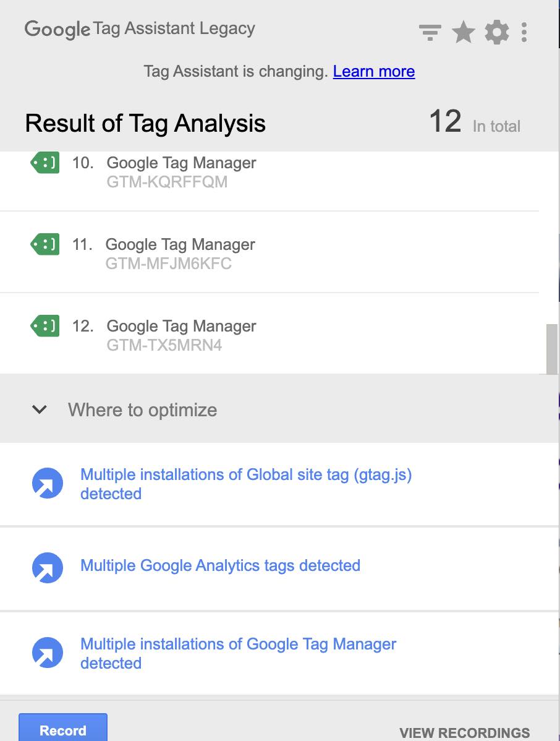Select tag 12 Google Tag Manager GTM-TX5MRN4
The image size is (560, 741).
point(269,333)
